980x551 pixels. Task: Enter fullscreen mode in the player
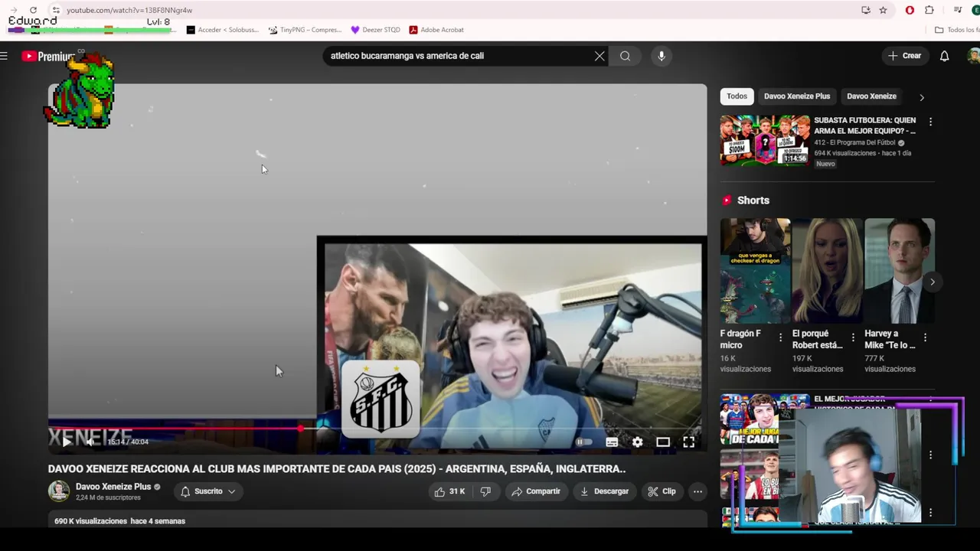coord(688,442)
